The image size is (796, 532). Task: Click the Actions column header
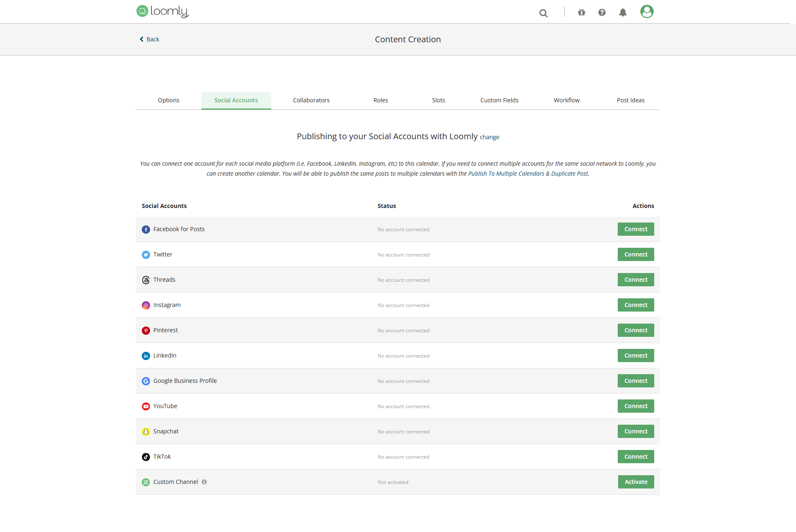643,206
